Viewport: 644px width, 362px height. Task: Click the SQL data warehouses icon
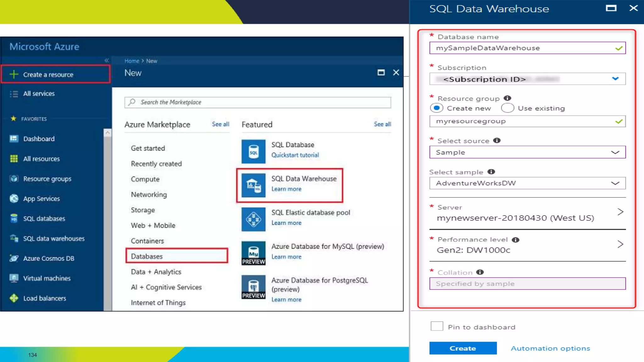(x=14, y=238)
